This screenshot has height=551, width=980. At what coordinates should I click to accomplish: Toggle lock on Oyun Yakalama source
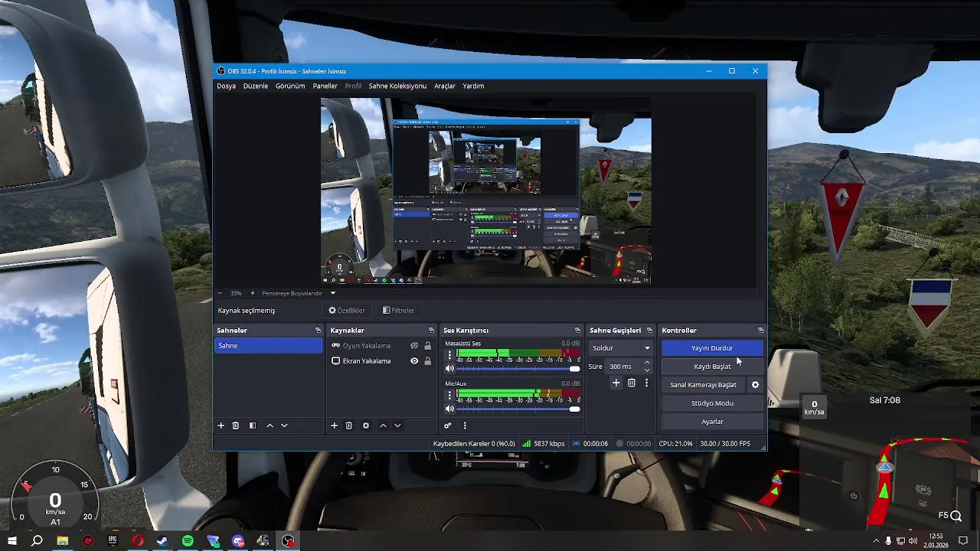point(427,346)
